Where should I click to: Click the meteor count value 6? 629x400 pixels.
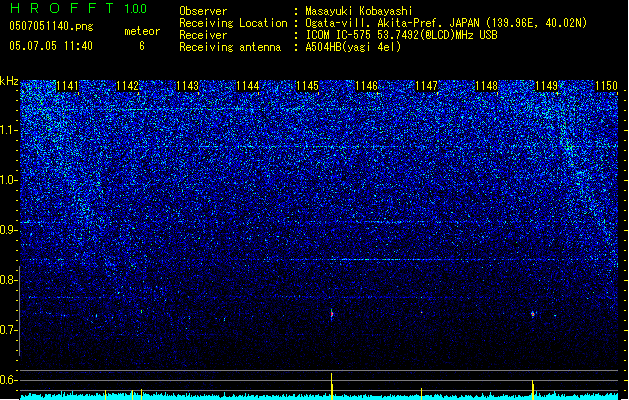(x=142, y=46)
